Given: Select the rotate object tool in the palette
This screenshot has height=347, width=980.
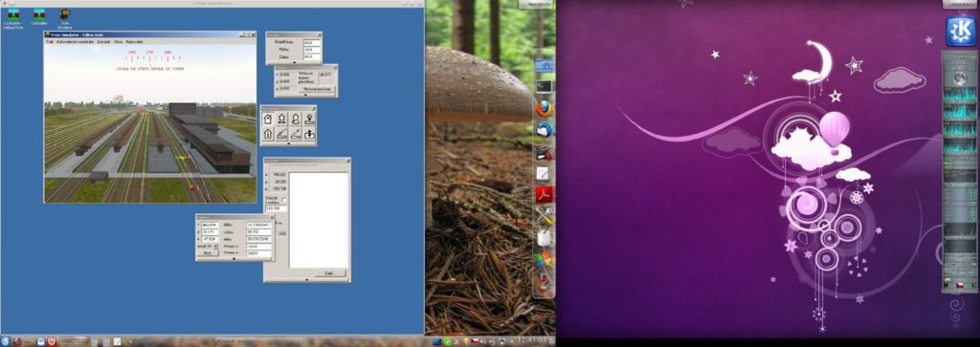Looking at the screenshot, I should tap(296, 119).
